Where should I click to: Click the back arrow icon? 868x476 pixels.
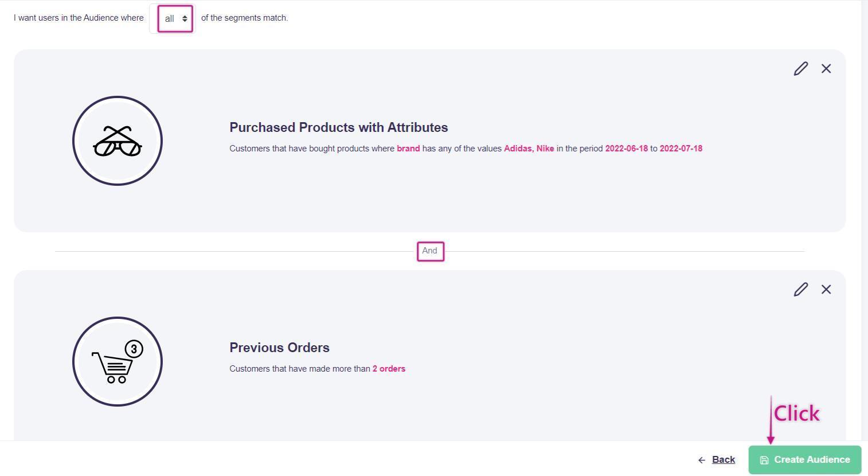(x=702, y=461)
